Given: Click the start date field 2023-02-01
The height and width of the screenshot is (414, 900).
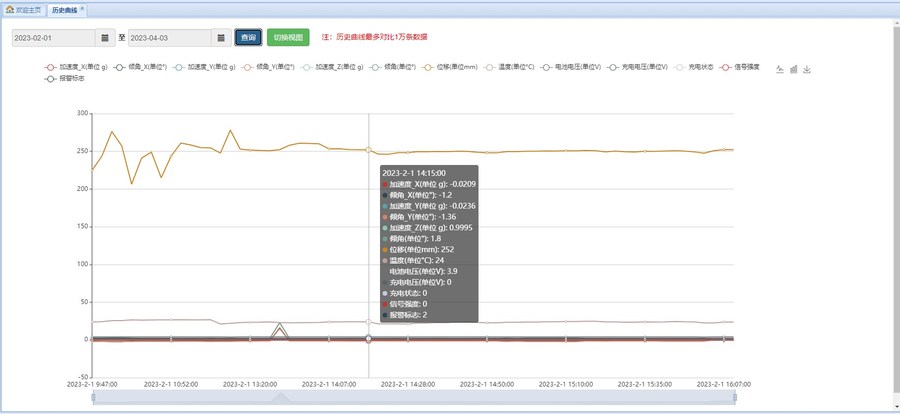Looking at the screenshot, I should pos(54,38).
